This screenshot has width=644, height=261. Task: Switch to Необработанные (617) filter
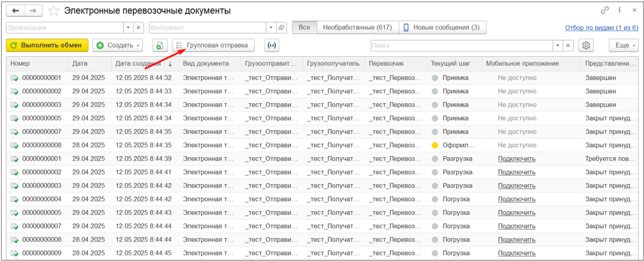pos(358,28)
